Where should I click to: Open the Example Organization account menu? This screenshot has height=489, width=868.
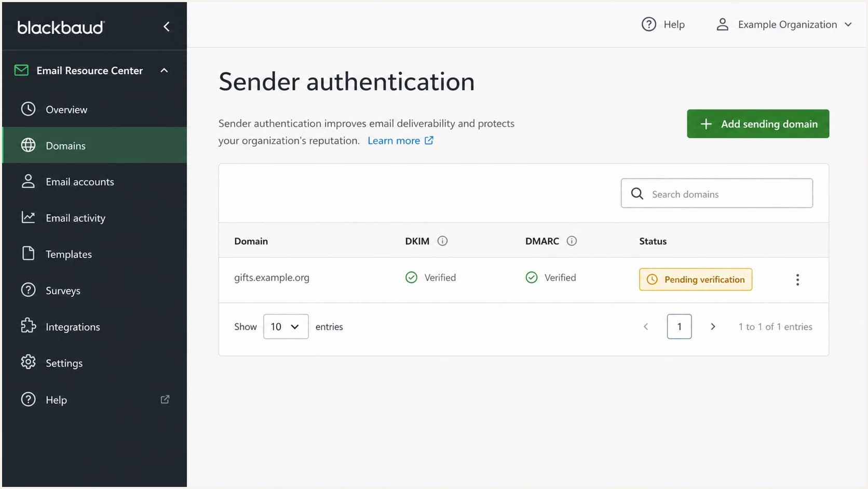click(784, 24)
